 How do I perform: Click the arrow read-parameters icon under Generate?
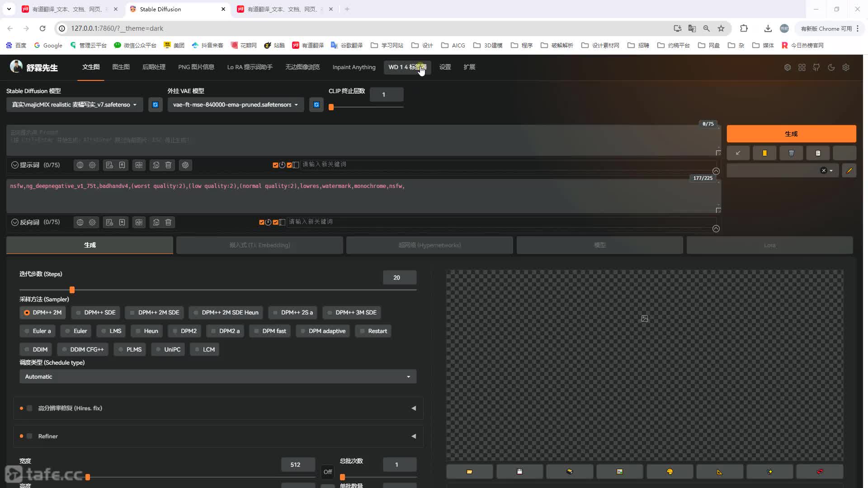(738, 153)
